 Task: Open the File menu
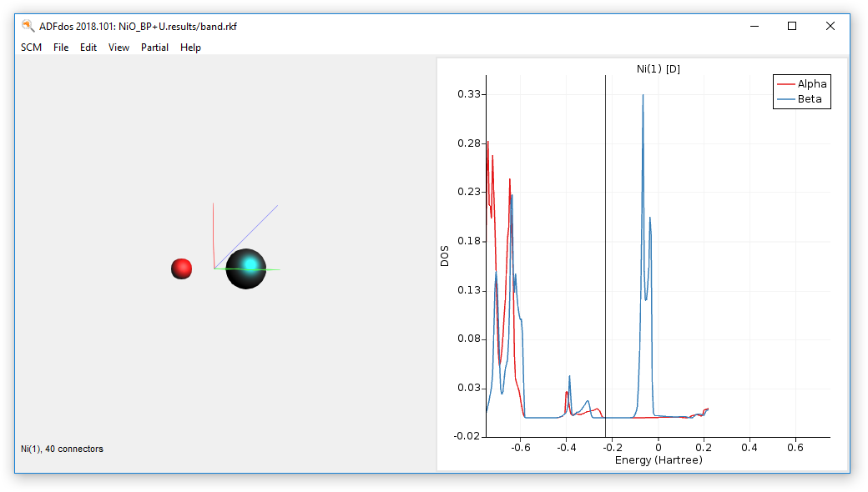(x=61, y=48)
